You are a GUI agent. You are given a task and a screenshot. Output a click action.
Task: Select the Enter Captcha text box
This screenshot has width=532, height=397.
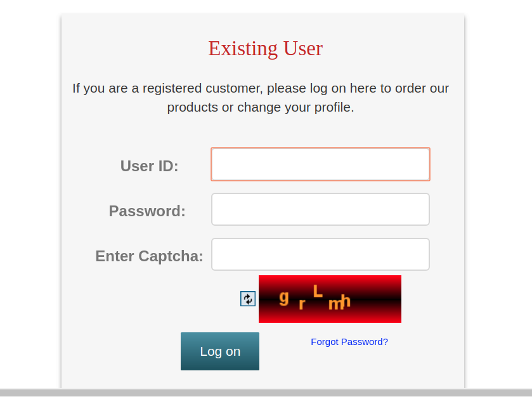point(320,254)
